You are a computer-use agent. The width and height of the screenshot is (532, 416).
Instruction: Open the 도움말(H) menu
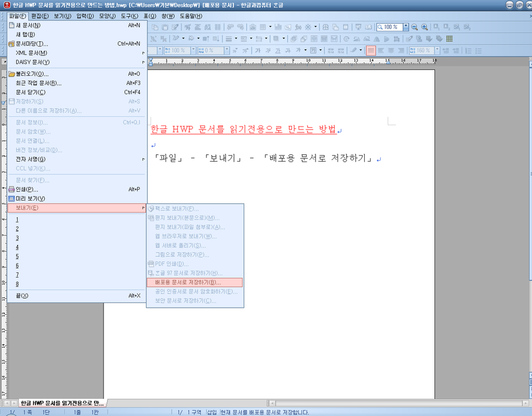(x=191, y=16)
